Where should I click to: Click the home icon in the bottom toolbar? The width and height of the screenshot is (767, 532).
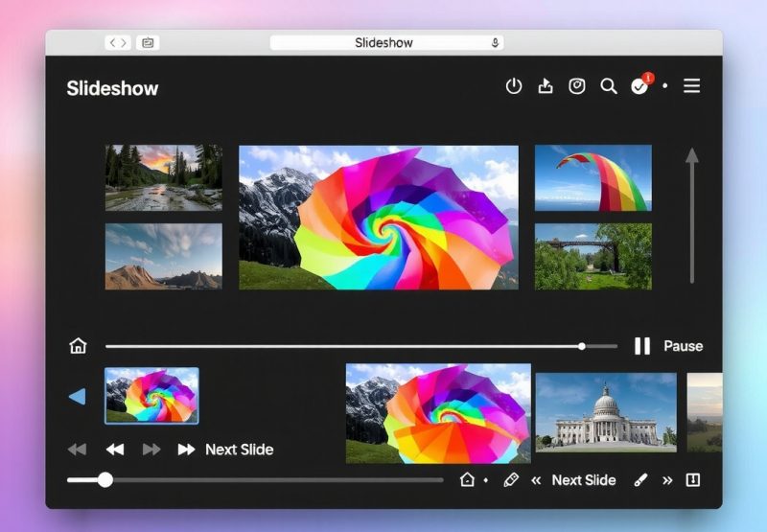(467, 479)
